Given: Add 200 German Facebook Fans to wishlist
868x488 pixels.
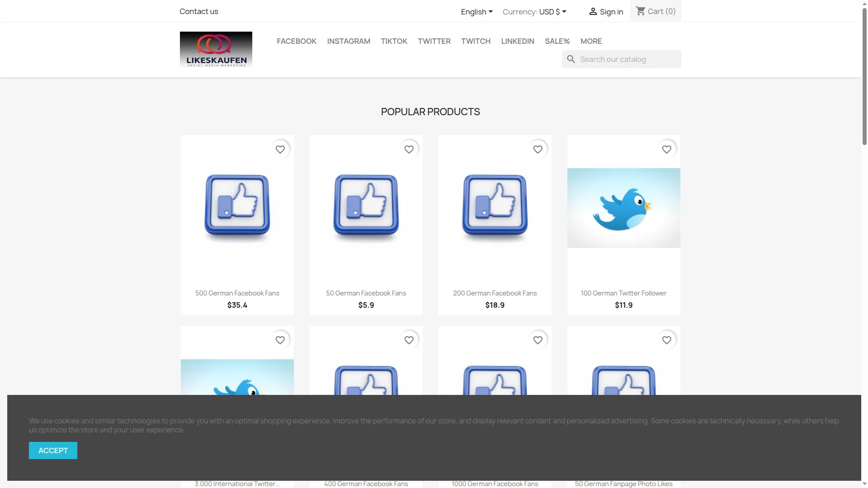Looking at the screenshot, I should (x=538, y=149).
